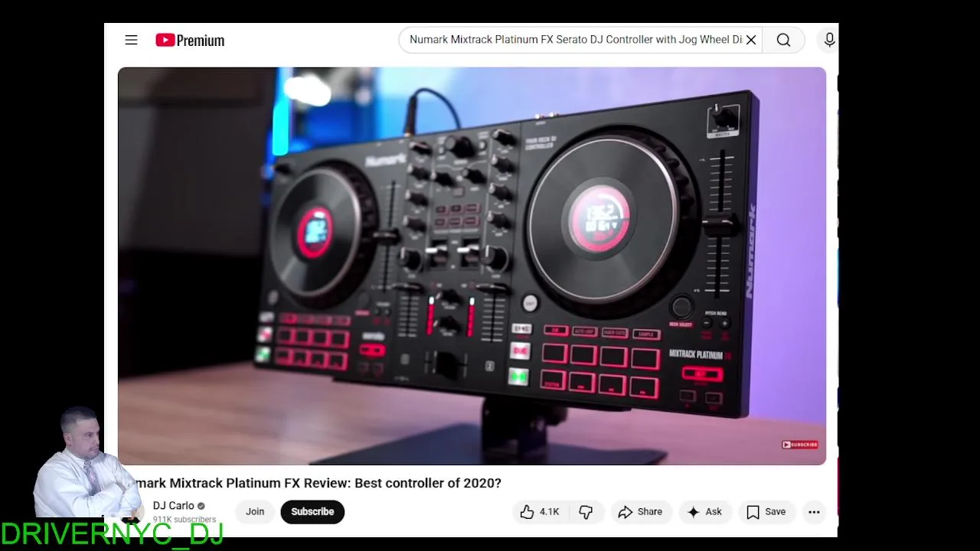Dislike the video with thumbs down
The width and height of the screenshot is (980, 551).
click(x=586, y=512)
